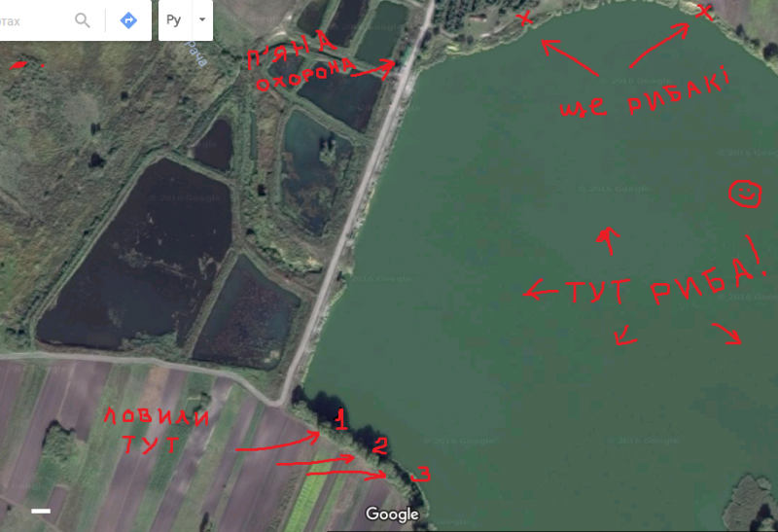Click the 'ще рибакі' handwritten text
The height and width of the screenshot is (532, 778).
[645, 94]
